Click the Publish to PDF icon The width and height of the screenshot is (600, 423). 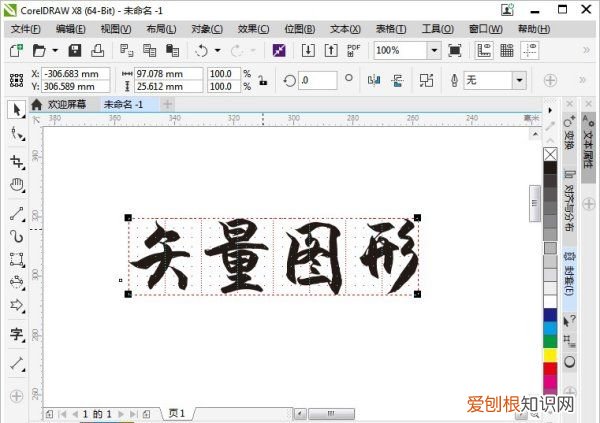point(354,51)
